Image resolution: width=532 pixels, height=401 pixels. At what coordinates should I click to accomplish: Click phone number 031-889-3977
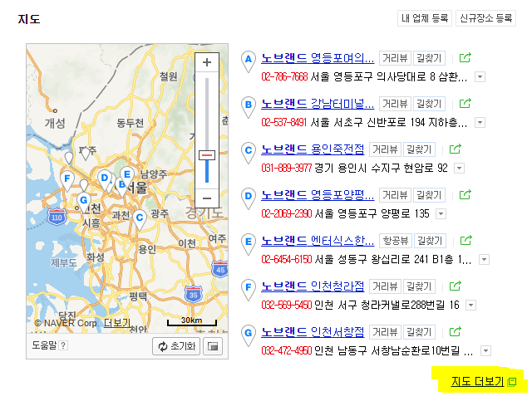(x=286, y=169)
